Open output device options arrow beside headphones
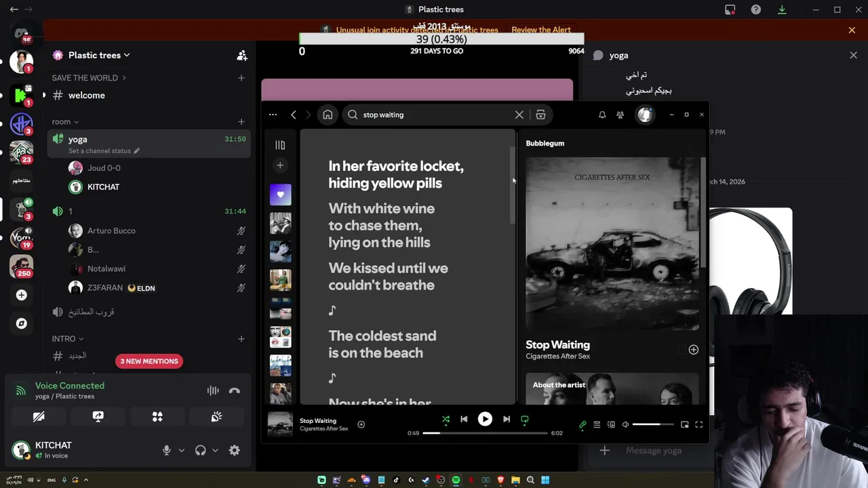The width and height of the screenshot is (868, 488). 216,450
